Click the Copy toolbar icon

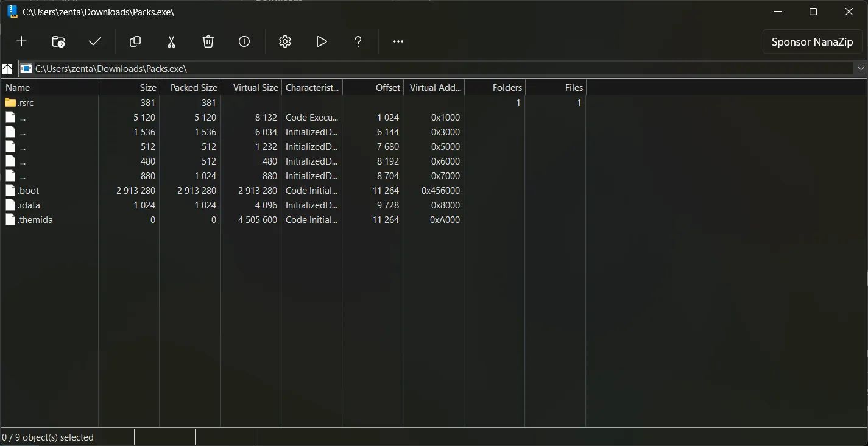[x=135, y=41]
